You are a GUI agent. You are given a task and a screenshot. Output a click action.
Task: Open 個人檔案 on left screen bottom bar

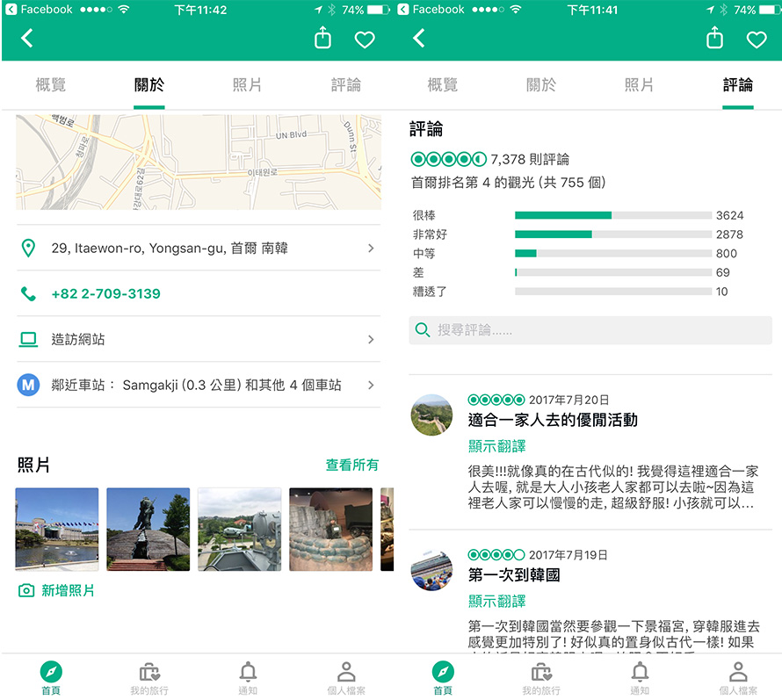[x=346, y=679]
